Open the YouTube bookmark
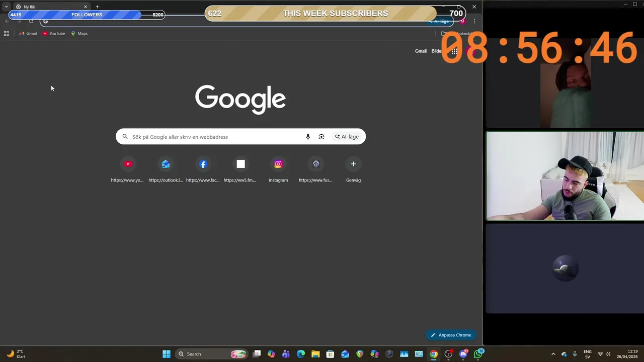 pyautogui.click(x=54, y=34)
